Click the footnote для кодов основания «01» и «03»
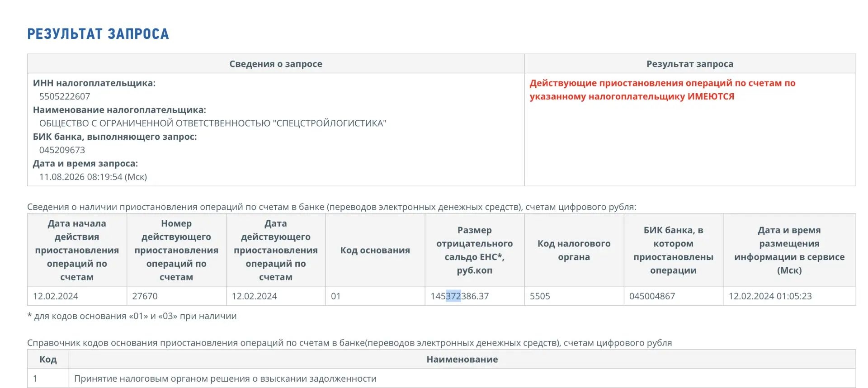Screen dimensions: 868x388 132,316
